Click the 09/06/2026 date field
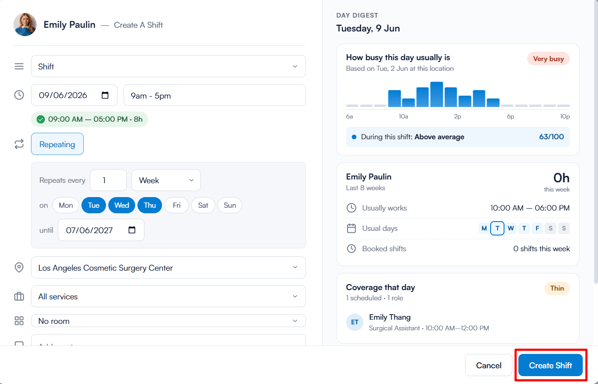The image size is (598, 384). (74, 95)
